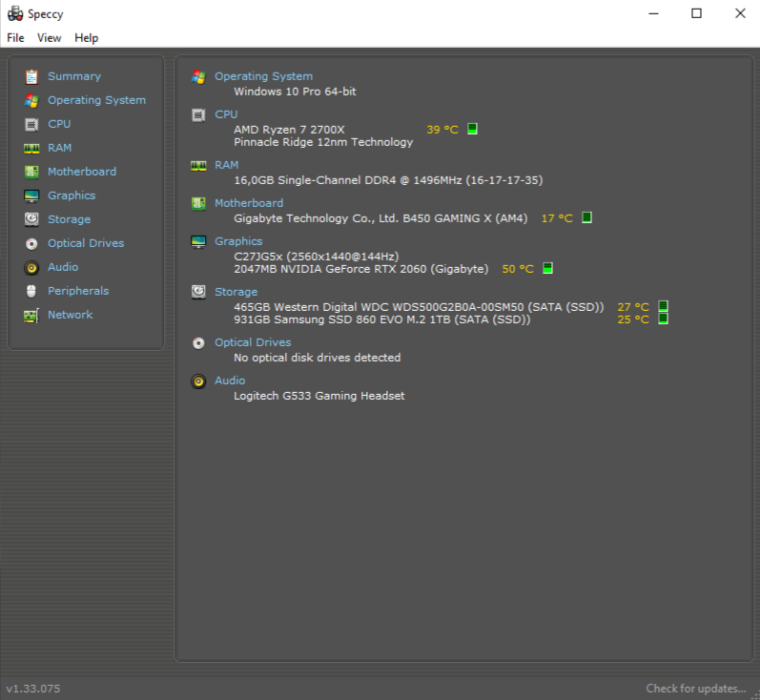Select Audio in the sidebar
The width and height of the screenshot is (760, 700).
point(63,267)
